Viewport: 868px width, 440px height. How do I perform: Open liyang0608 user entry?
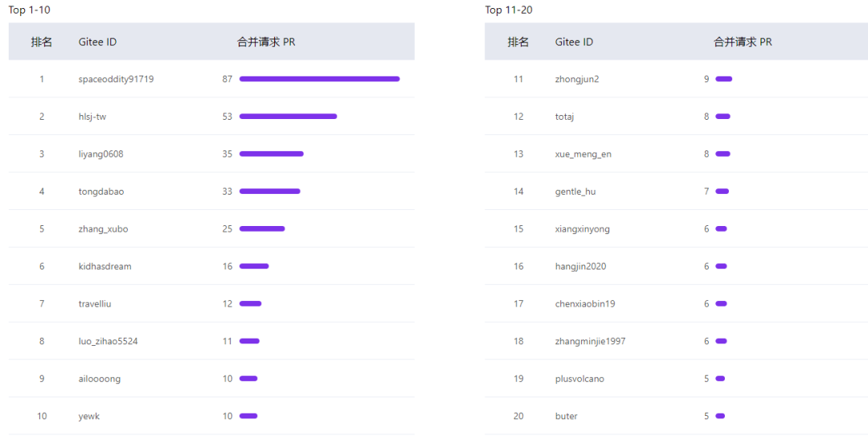pyautogui.click(x=101, y=154)
